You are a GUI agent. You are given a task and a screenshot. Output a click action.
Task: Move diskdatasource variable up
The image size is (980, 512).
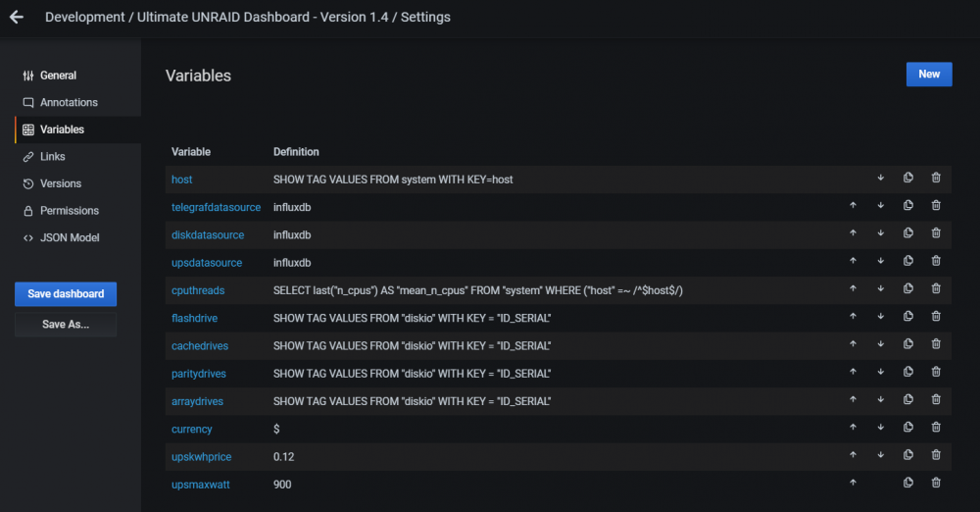854,232
